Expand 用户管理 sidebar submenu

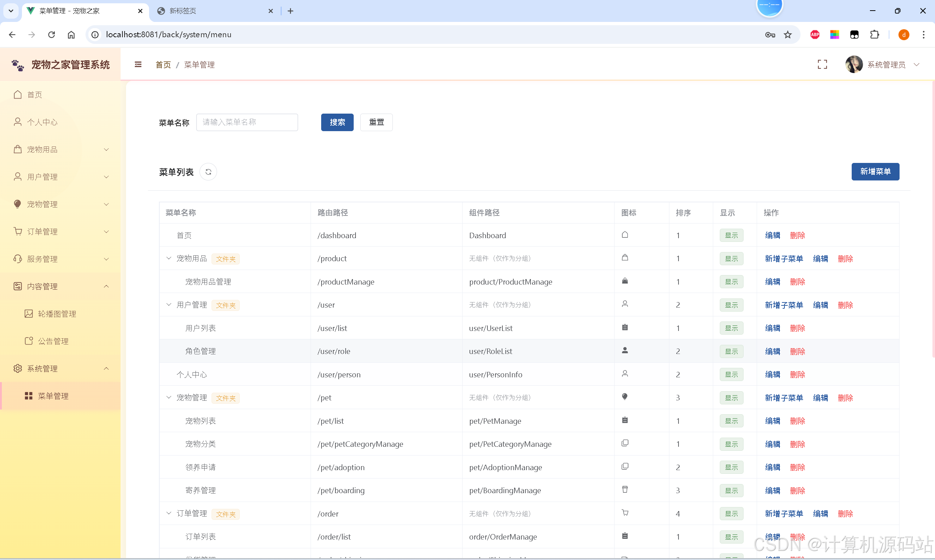(x=106, y=177)
